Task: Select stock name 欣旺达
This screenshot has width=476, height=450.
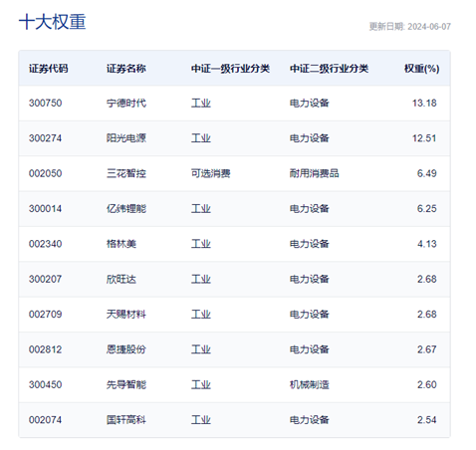Action: click(121, 279)
